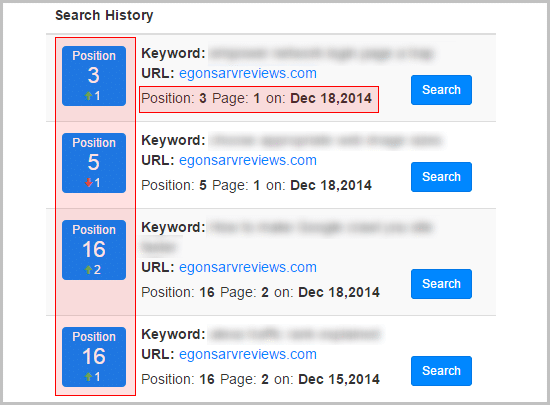Open egonsarvreviews.com link in second entry
The image size is (550, 405).
click(248, 160)
